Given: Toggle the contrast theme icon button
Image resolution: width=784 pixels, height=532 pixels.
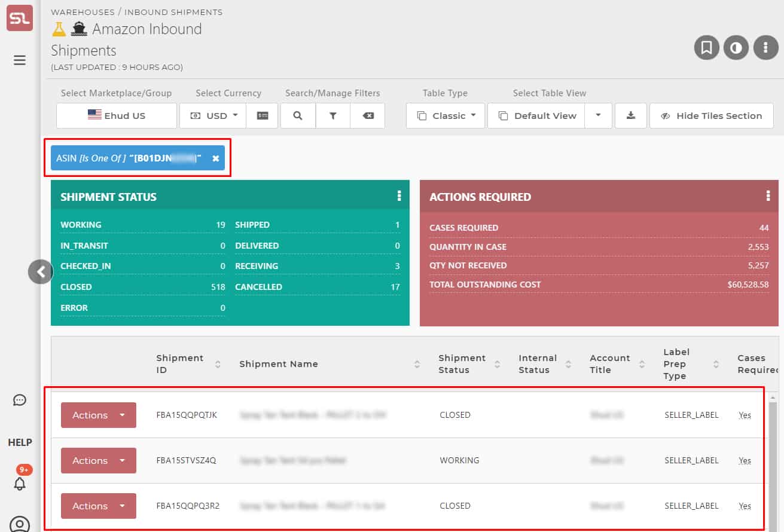Looking at the screenshot, I should pos(736,48).
